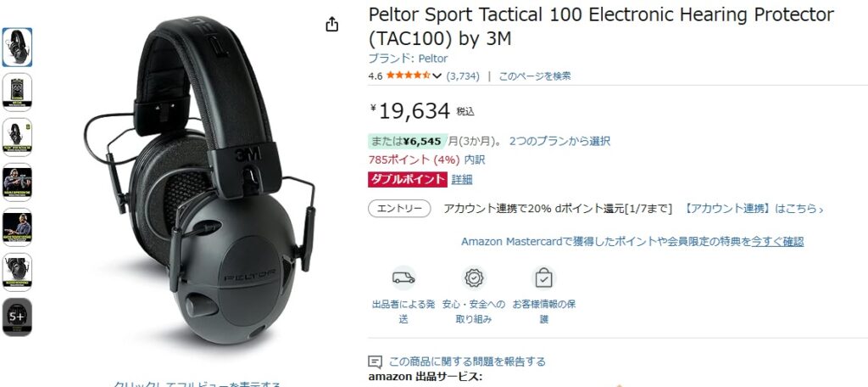Click '詳細' next to ダブルポイント

point(462,179)
